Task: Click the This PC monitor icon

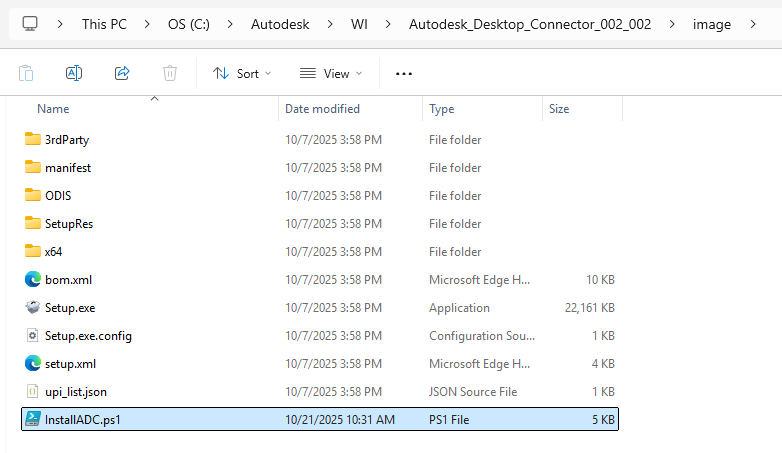Action: coord(30,24)
